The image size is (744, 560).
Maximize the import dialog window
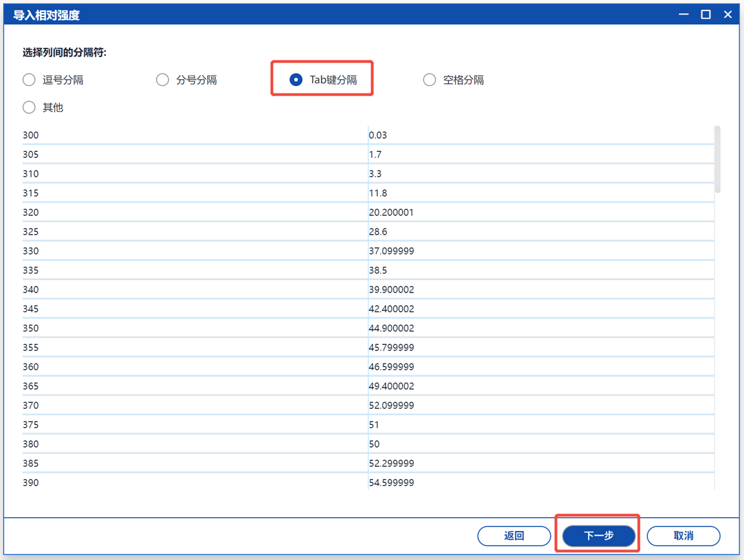click(706, 14)
